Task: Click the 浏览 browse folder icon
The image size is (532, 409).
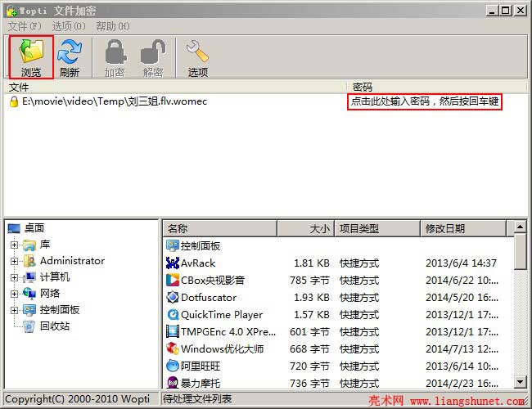Action: pyautogui.click(x=31, y=51)
